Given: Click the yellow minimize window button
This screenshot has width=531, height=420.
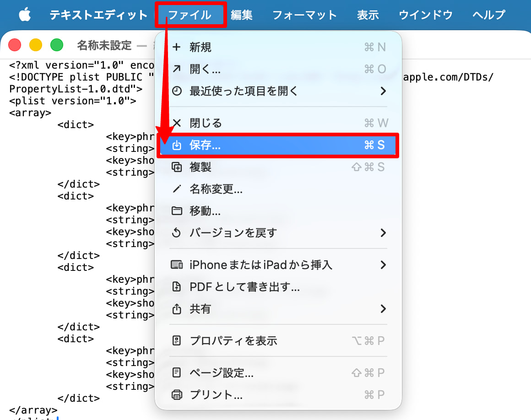Looking at the screenshot, I should click(x=36, y=45).
